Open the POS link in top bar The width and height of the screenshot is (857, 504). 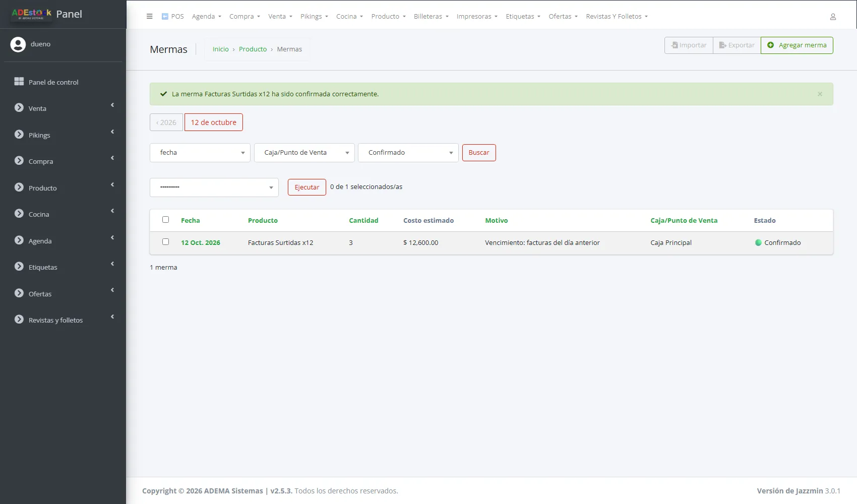[172, 17]
